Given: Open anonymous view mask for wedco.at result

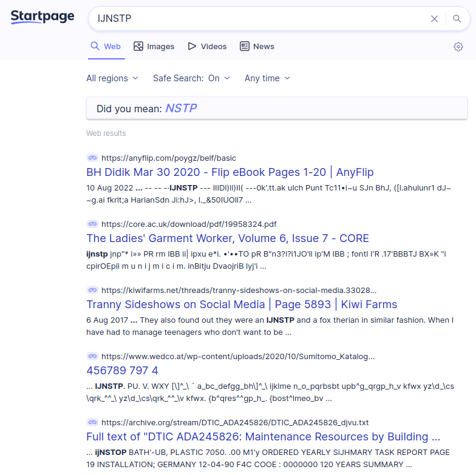Looking at the screenshot, I should (92, 356).
